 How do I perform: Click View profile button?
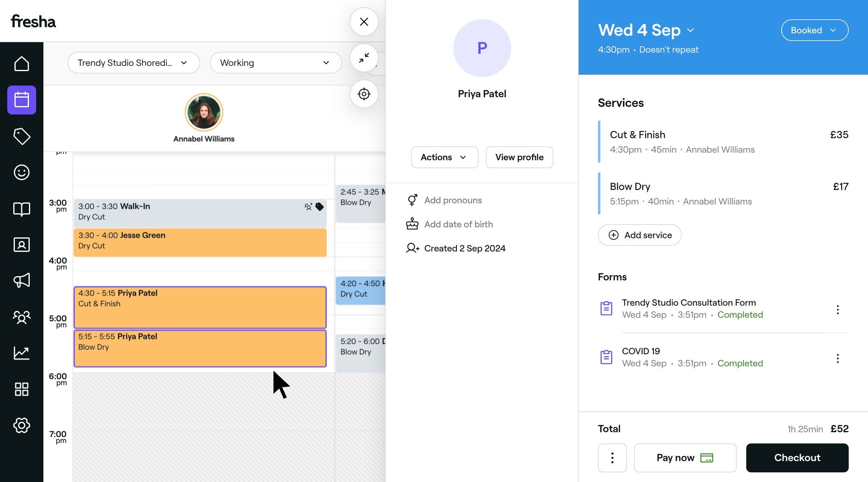(x=519, y=157)
